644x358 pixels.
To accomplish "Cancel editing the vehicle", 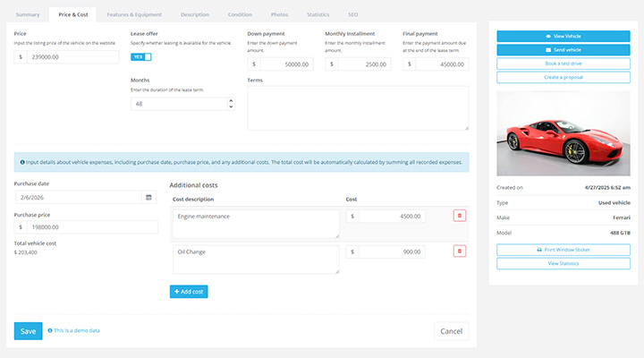I will click(451, 331).
